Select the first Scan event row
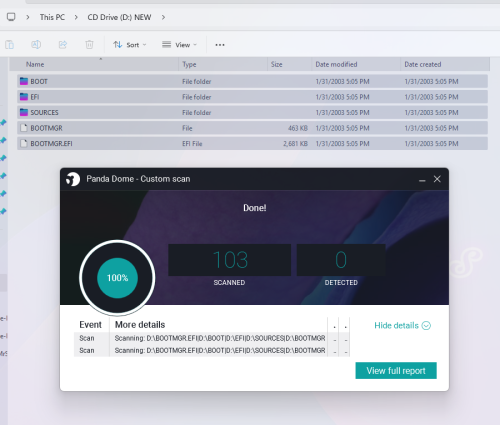500x425 pixels. pyautogui.click(x=212, y=338)
